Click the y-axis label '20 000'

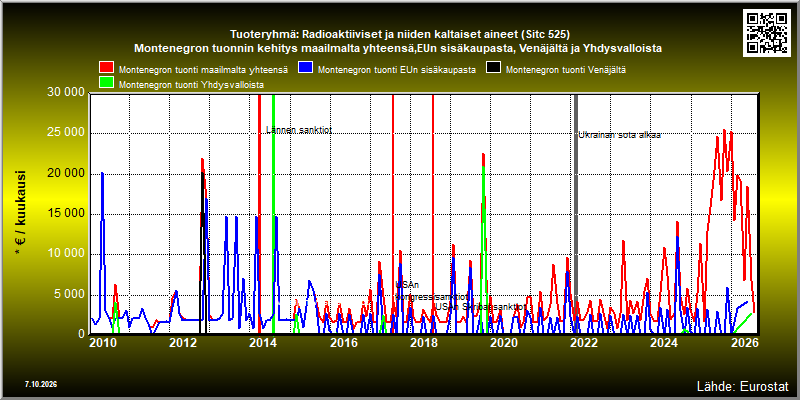[66, 174]
